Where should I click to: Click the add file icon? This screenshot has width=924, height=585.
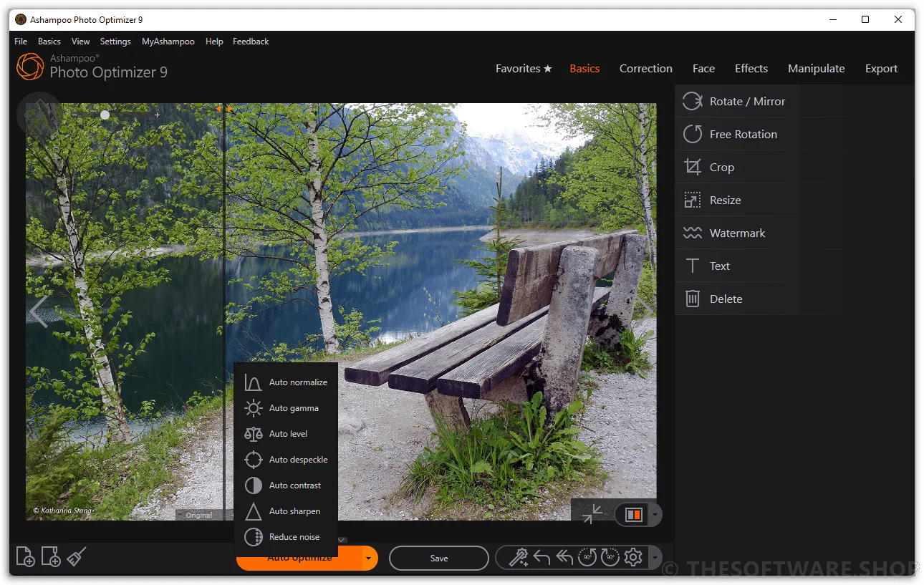point(25,557)
